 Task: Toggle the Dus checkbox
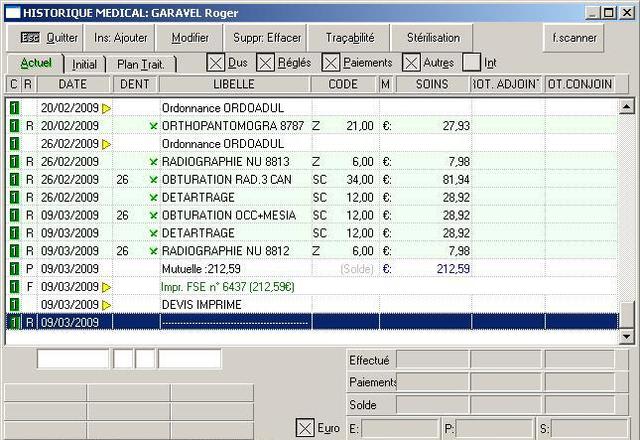(216, 62)
